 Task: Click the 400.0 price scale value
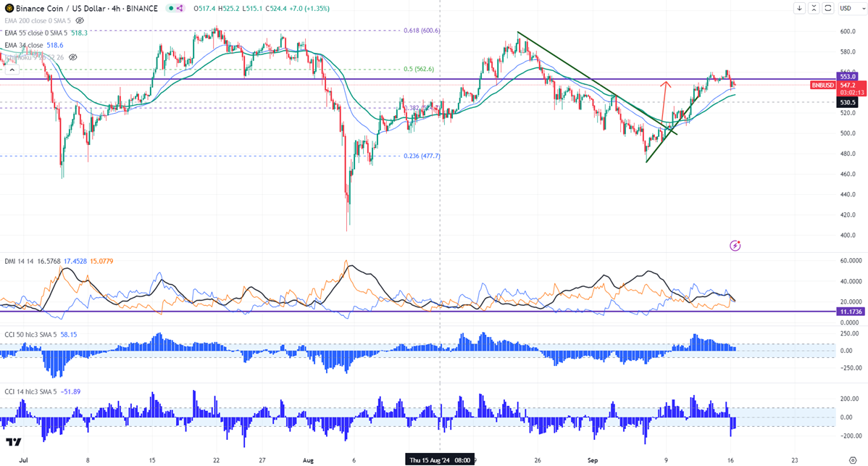(848, 236)
